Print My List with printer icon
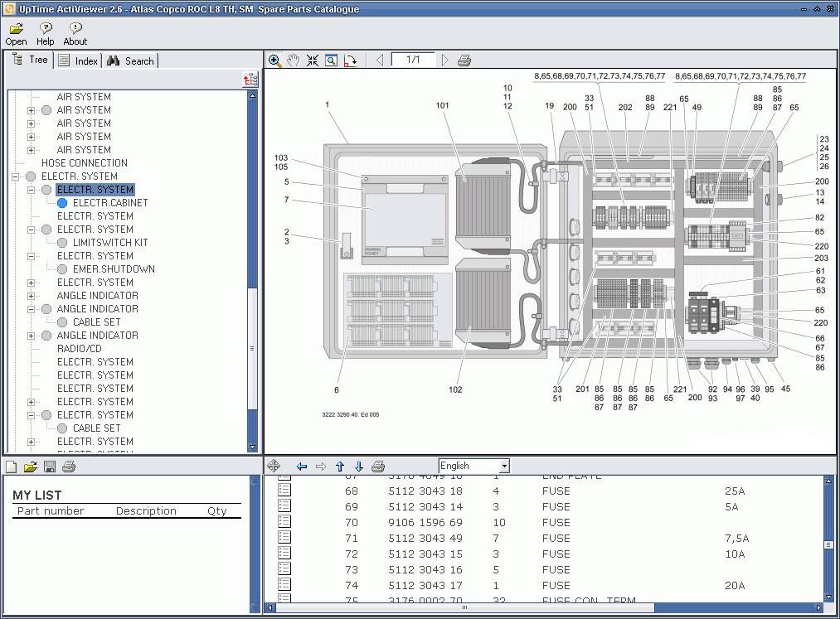Image resolution: width=840 pixels, height=619 pixels. pyautogui.click(x=69, y=467)
